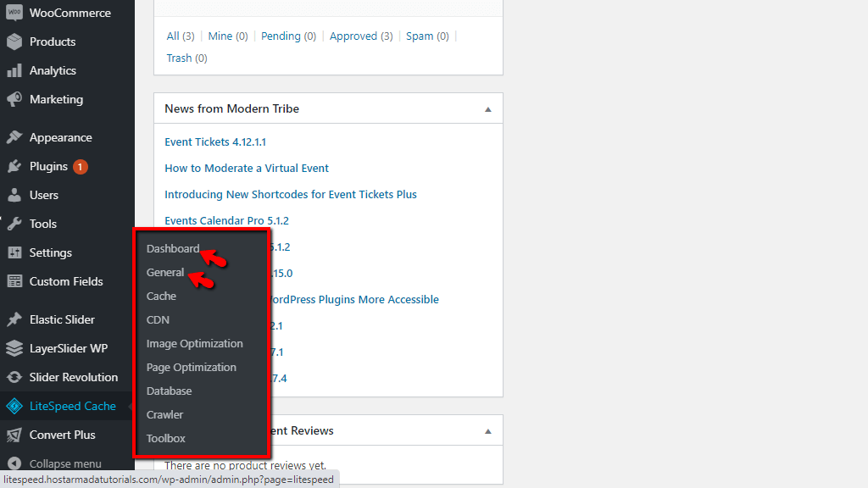This screenshot has width=868, height=488.
Task: Go to Users menu label
Action: point(44,195)
